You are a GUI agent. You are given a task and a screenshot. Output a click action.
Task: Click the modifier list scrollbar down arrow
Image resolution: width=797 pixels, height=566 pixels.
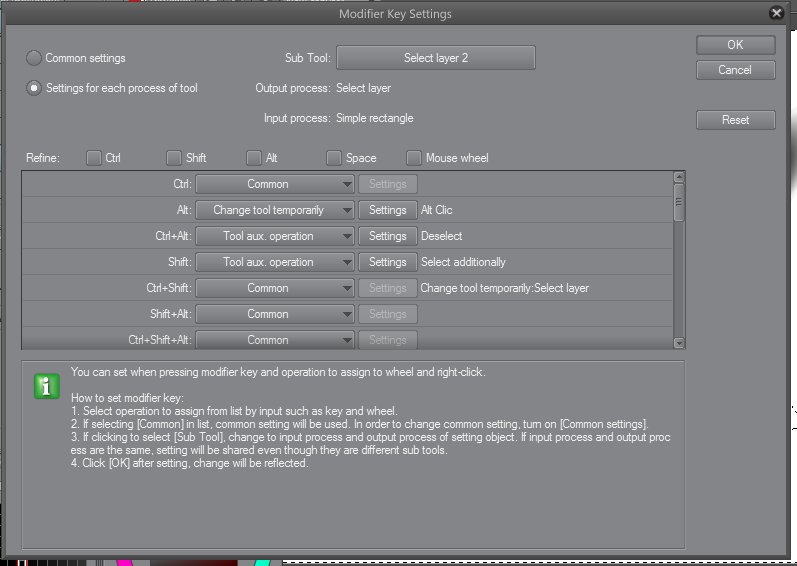click(679, 342)
